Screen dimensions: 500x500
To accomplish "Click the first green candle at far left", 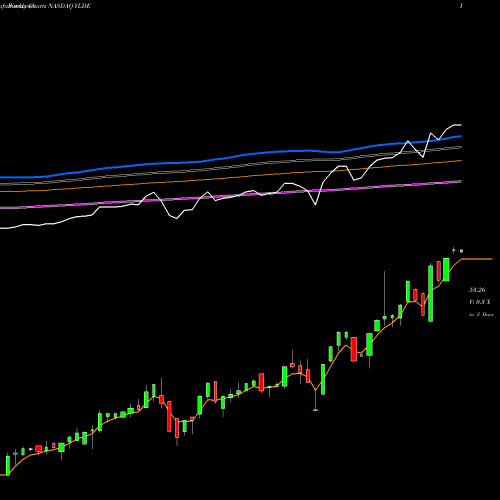I will [8, 465].
